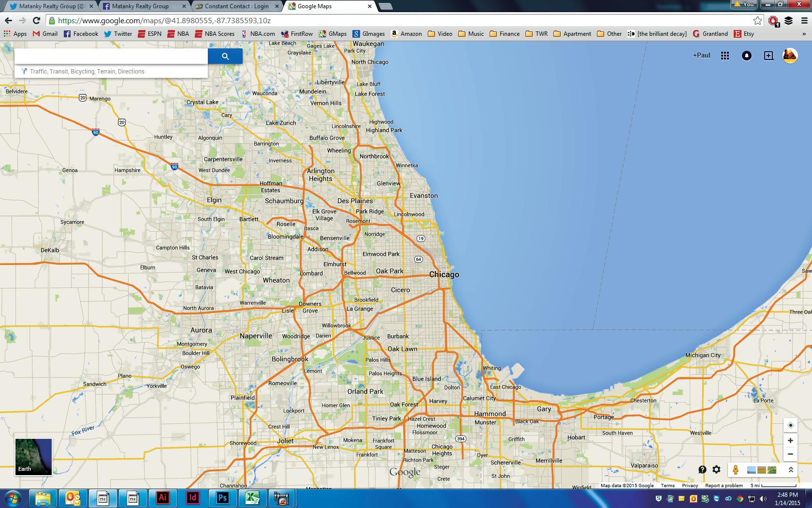The height and width of the screenshot is (508, 812).
Task: Switch to the Constant Contact : Login tab
Action: point(237,6)
